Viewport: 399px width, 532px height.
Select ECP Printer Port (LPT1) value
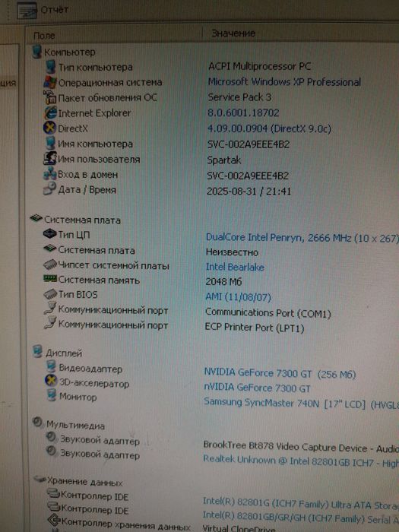point(255,328)
